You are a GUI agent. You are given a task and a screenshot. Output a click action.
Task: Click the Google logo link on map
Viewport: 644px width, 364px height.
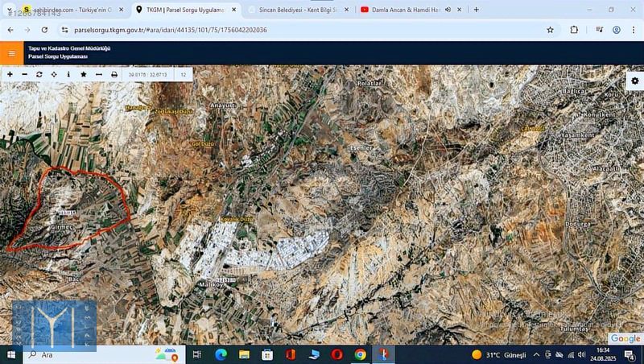click(x=625, y=338)
